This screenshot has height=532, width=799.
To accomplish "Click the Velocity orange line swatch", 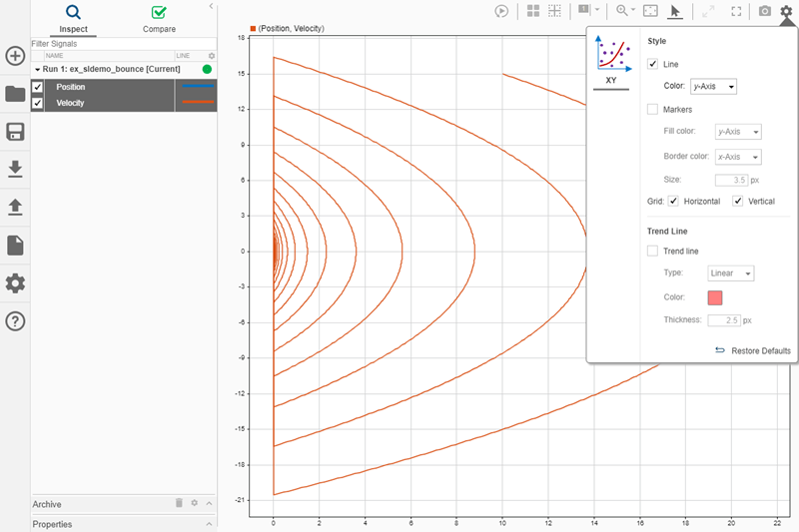I will click(x=198, y=102).
